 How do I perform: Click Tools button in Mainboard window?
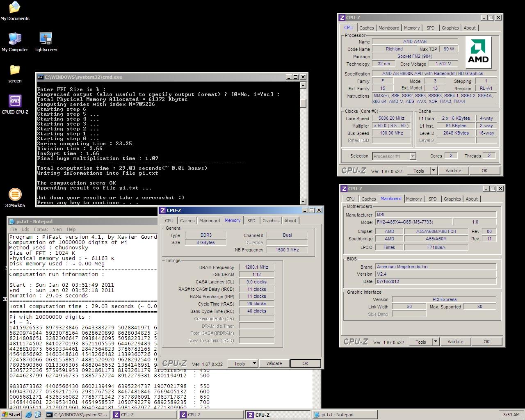[x=421, y=342]
